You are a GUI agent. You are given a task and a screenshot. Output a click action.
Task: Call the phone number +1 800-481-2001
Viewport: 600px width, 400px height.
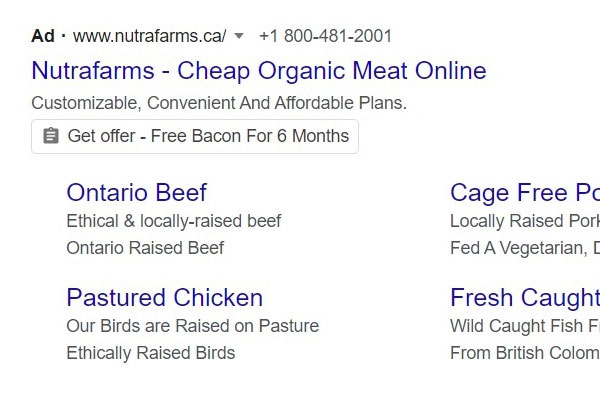click(325, 37)
